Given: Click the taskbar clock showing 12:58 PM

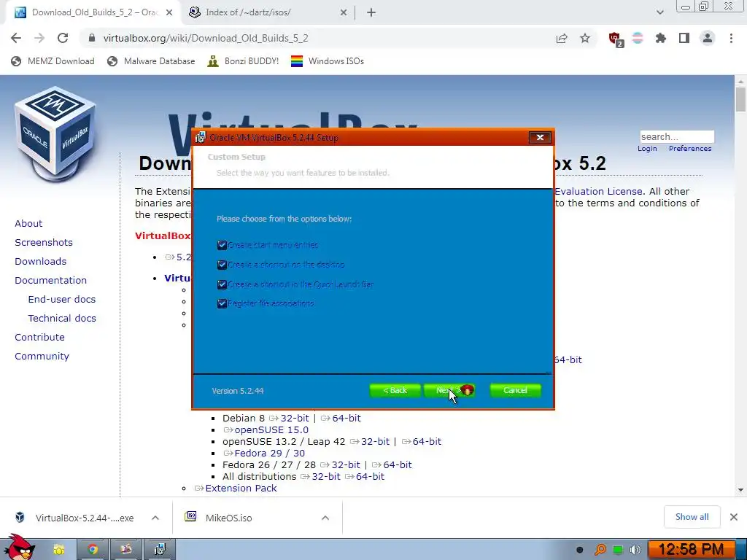Looking at the screenshot, I should (x=691, y=550).
